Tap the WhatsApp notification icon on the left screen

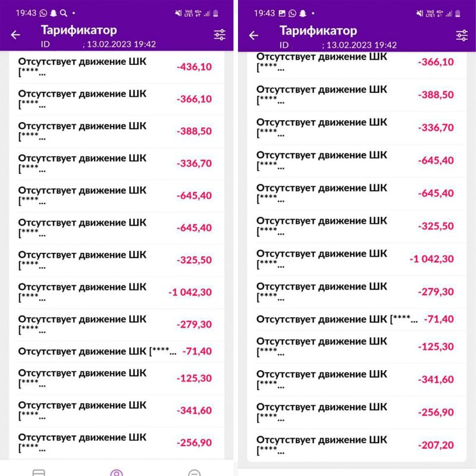coord(43,12)
